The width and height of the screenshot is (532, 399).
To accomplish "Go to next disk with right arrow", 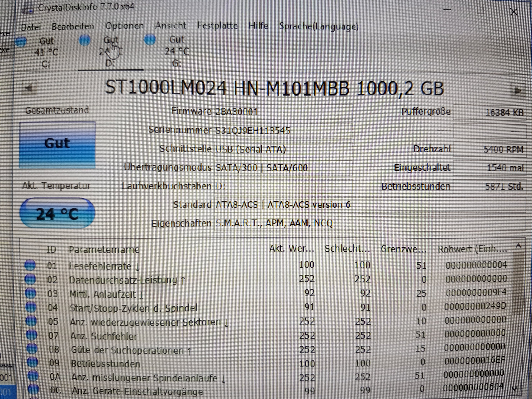I will point(518,91).
